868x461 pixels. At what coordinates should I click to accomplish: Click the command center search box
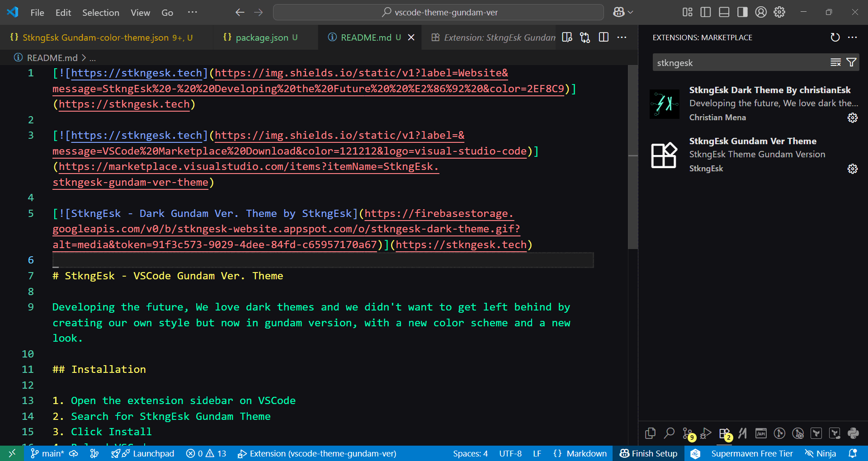(439, 12)
